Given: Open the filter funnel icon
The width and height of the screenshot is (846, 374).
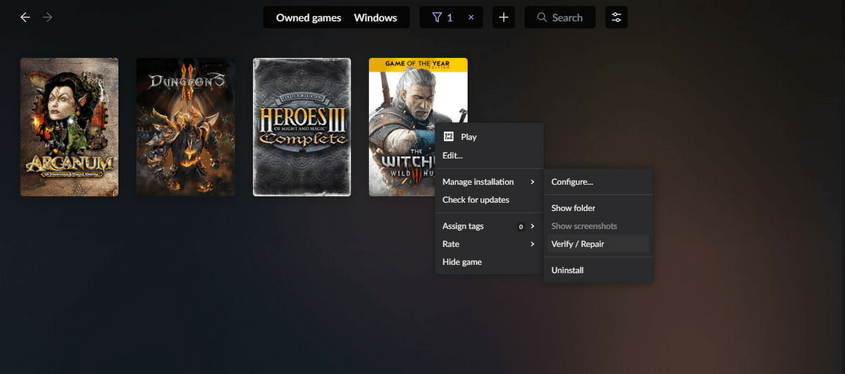Looking at the screenshot, I should [x=437, y=18].
